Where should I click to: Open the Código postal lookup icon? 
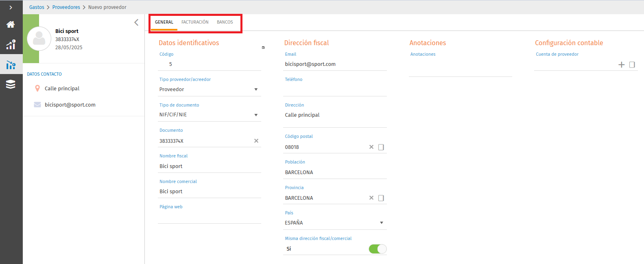pyautogui.click(x=381, y=147)
